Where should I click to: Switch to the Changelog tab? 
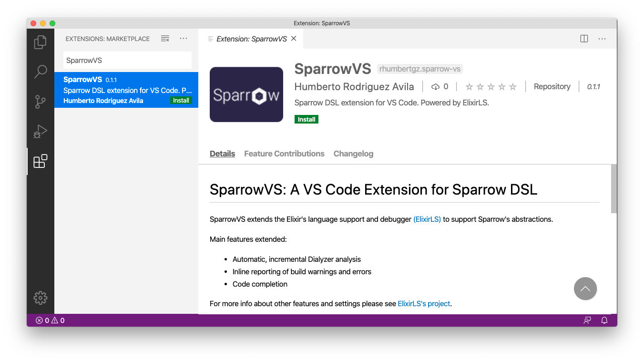click(x=353, y=154)
